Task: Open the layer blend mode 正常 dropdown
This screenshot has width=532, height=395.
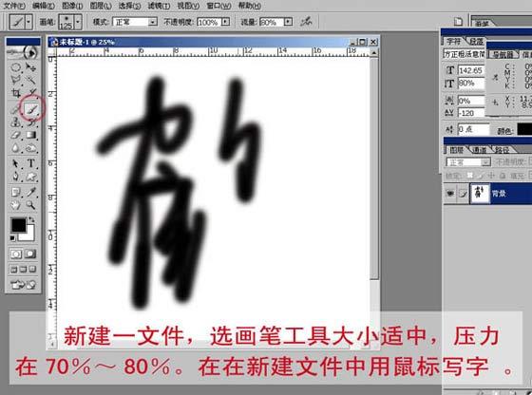Action: pyautogui.click(x=468, y=162)
